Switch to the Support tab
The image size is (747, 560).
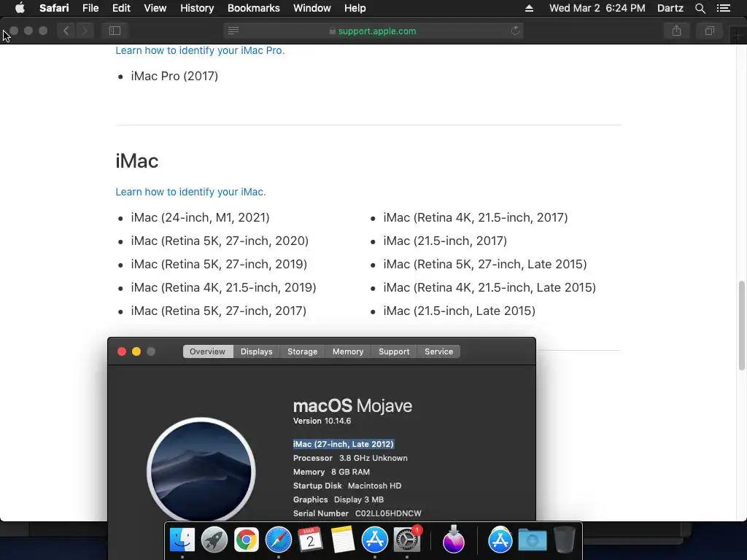[x=394, y=351]
